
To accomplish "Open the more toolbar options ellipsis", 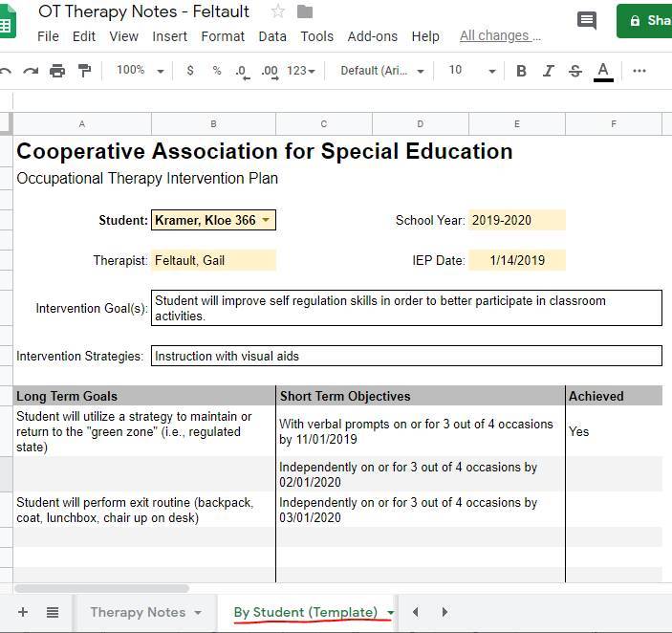I will pos(639,71).
